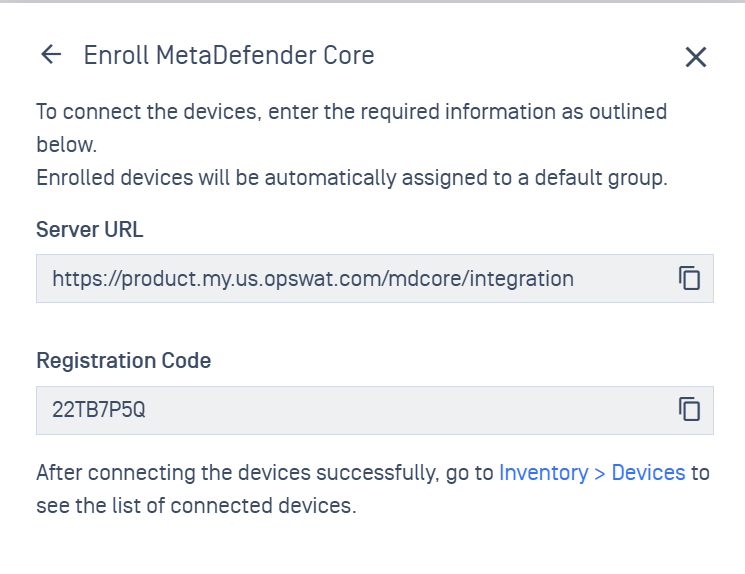Screen dimensions: 745x574
Task: Click inside the Registration Code field
Action: click(x=375, y=410)
